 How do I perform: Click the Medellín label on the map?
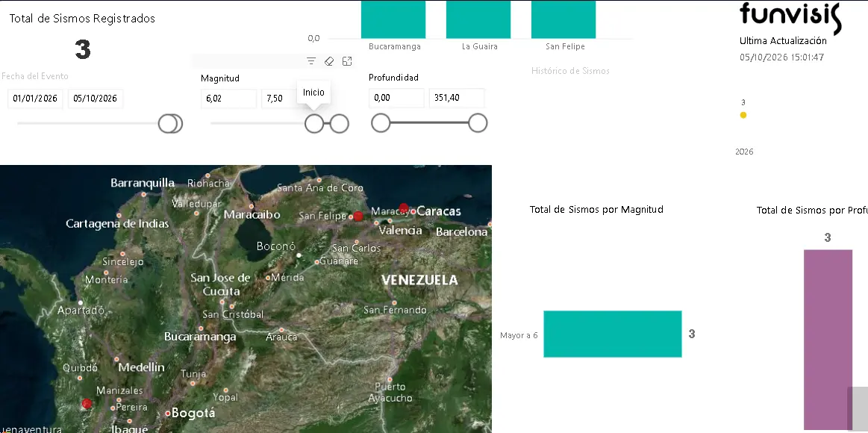pyautogui.click(x=141, y=367)
